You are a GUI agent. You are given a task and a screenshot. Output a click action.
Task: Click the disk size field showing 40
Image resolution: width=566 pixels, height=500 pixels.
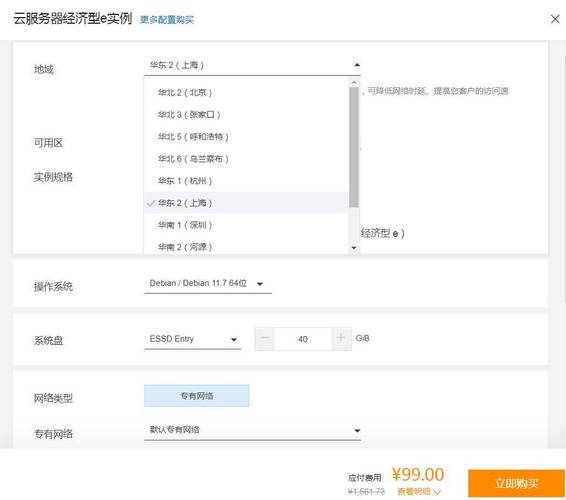303,339
